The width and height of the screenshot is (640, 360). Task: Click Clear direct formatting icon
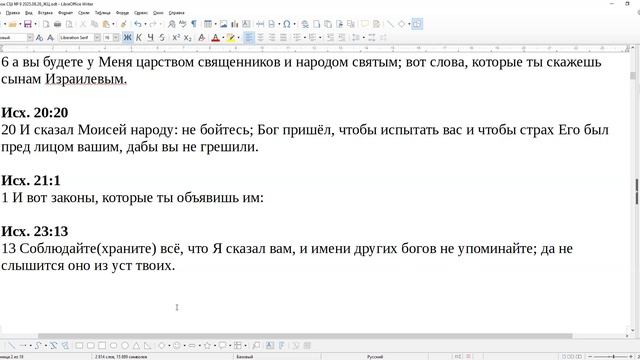(202, 38)
